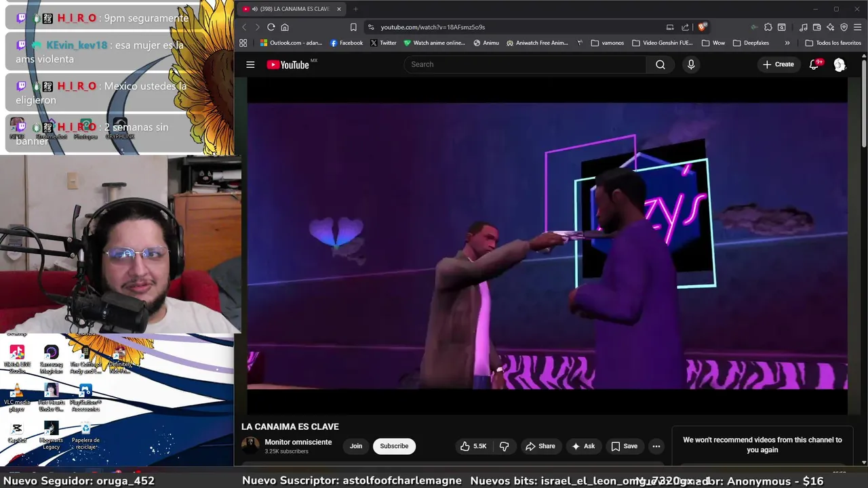
Task: Click the share page icon in address bar
Action: click(x=685, y=27)
